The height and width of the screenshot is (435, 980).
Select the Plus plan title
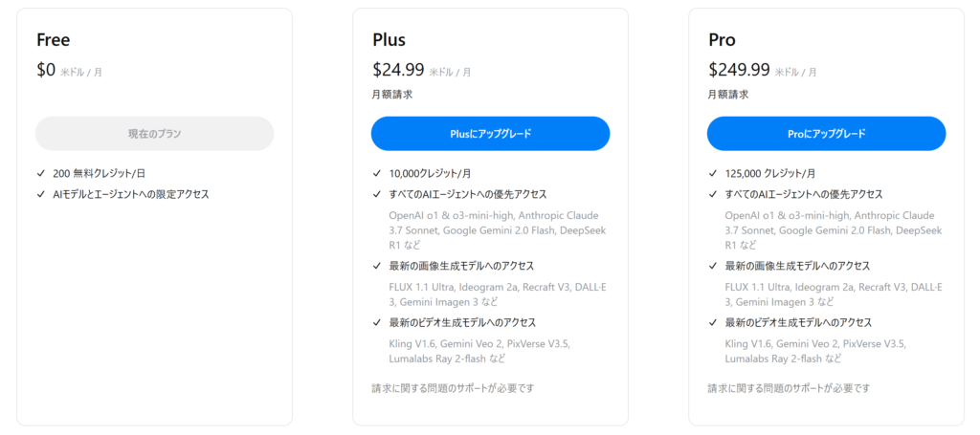coord(389,40)
